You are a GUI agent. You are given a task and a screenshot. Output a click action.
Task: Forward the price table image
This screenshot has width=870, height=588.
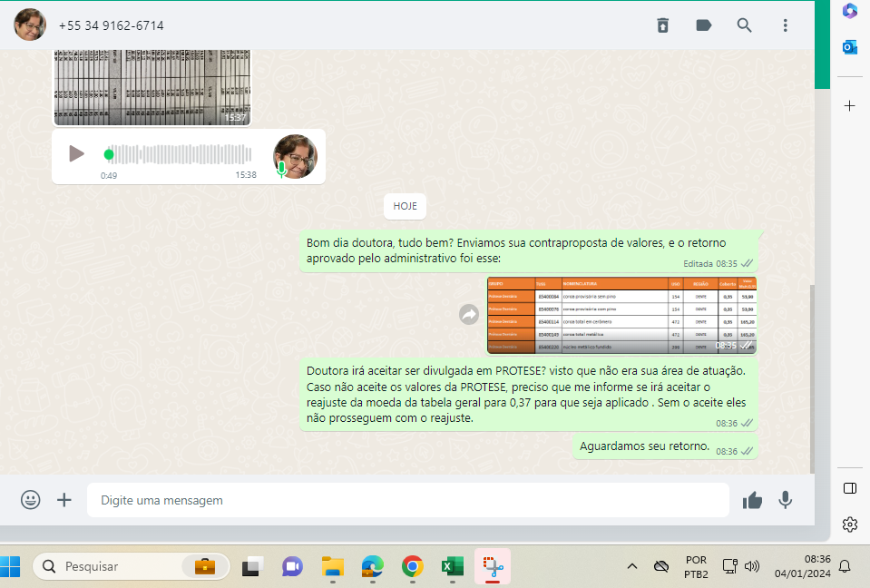pyautogui.click(x=469, y=315)
